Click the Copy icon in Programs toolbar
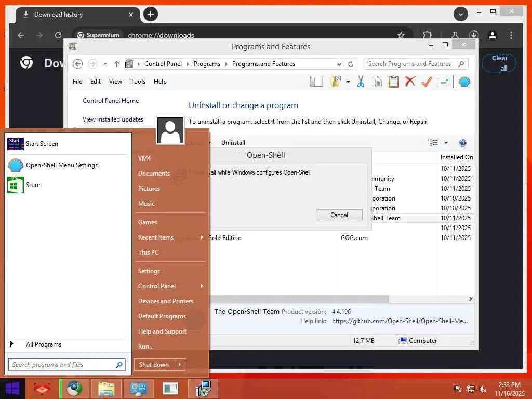Screen dimensions: 532x399 point(377,82)
